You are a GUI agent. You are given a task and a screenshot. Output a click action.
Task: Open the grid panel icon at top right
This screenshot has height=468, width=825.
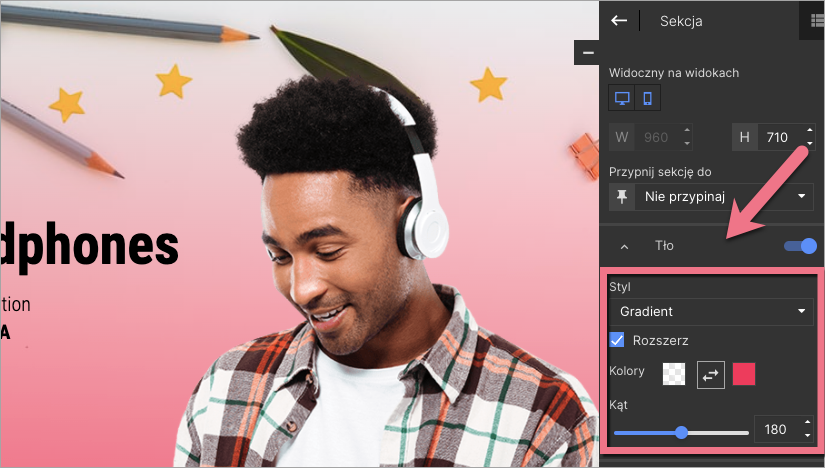(x=816, y=20)
